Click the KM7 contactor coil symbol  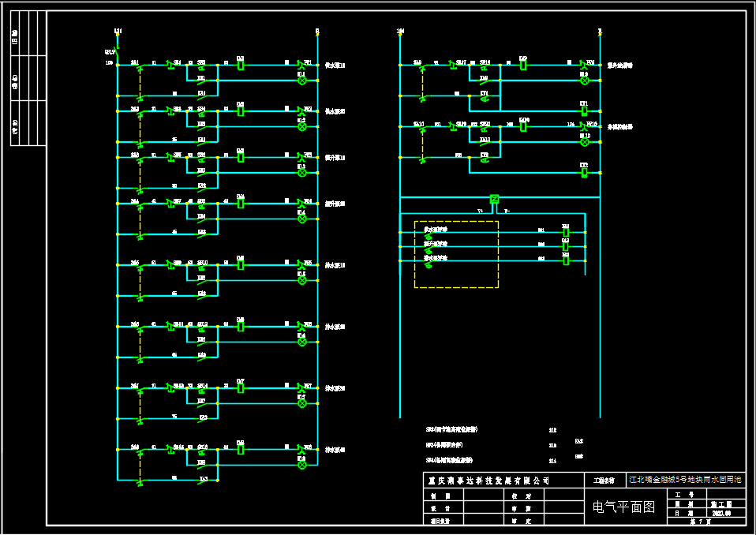point(241,388)
